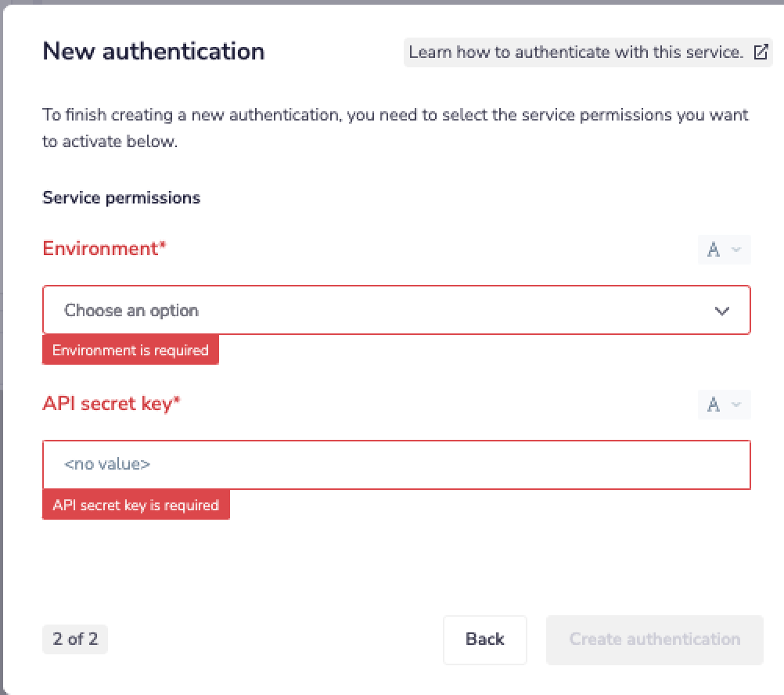784x695 pixels.
Task: Click the '<no value>' placeholder text
Action: tap(107, 464)
